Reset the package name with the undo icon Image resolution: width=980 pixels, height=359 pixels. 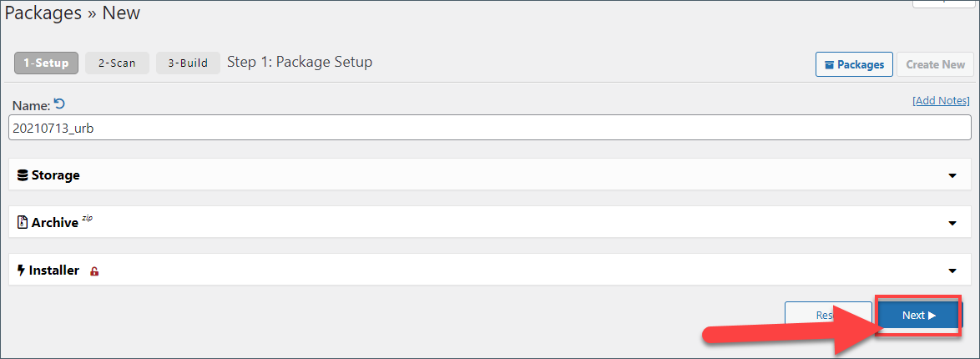tap(59, 104)
